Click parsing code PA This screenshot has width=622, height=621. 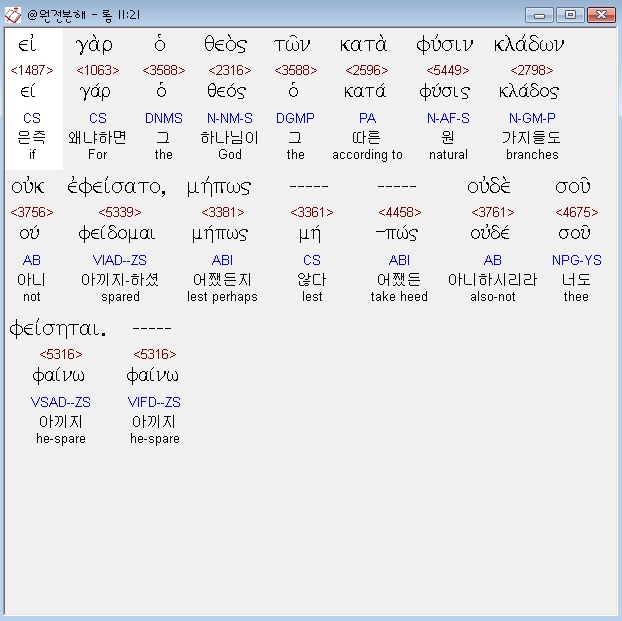click(367, 118)
